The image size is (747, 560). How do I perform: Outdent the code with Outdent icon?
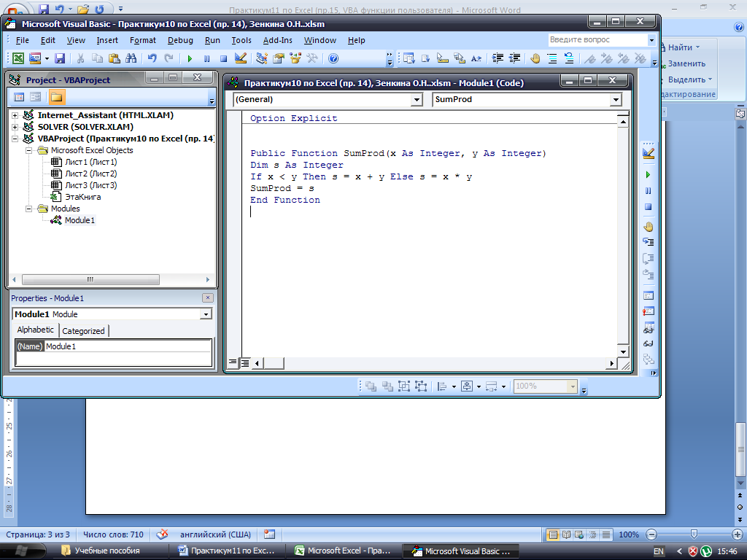[514, 58]
